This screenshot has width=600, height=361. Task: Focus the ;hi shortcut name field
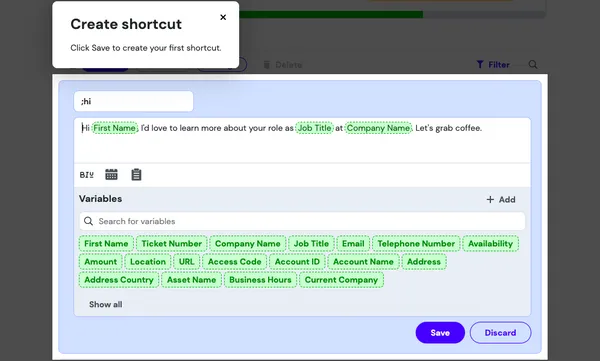click(x=134, y=101)
